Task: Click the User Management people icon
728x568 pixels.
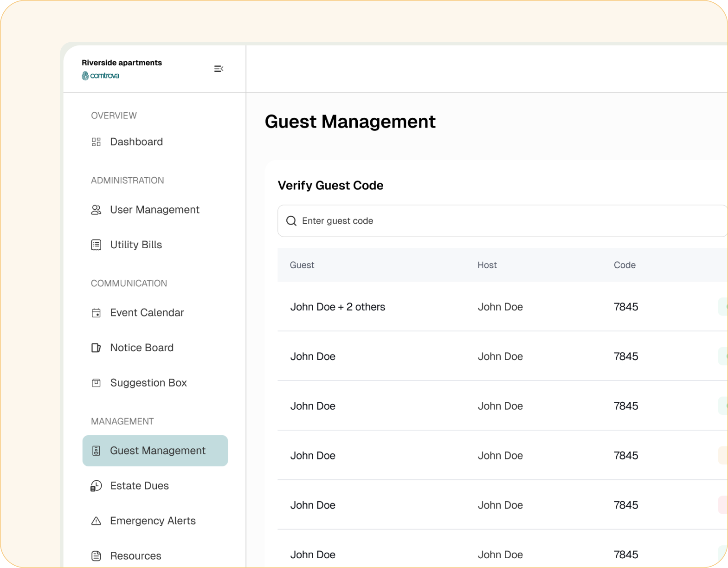Action: point(96,210)
